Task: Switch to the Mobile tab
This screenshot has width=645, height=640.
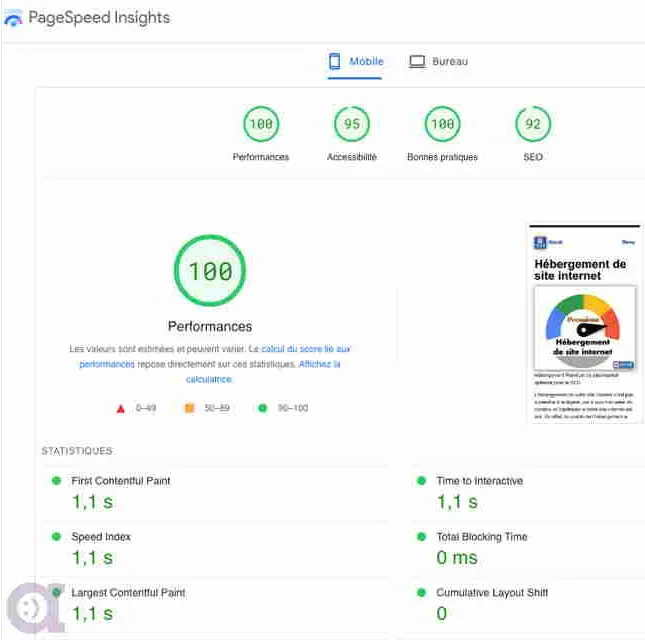Action: pyautogui.click(x=355, y=62)
